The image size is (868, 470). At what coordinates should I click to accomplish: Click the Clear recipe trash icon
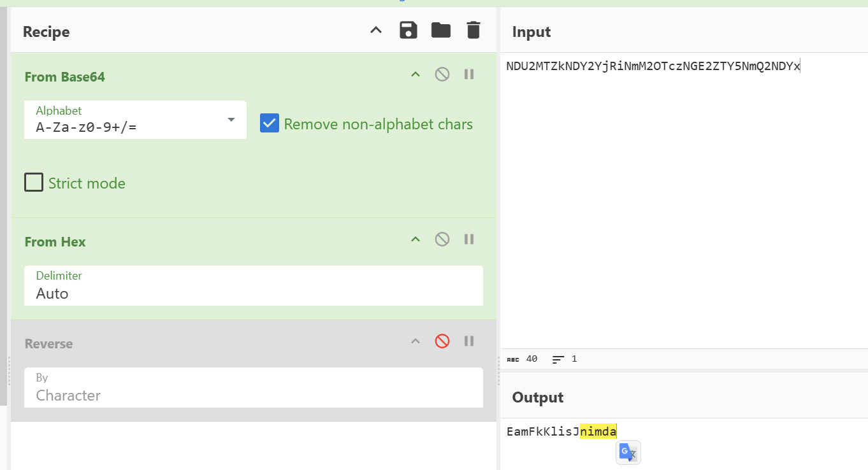473,30
